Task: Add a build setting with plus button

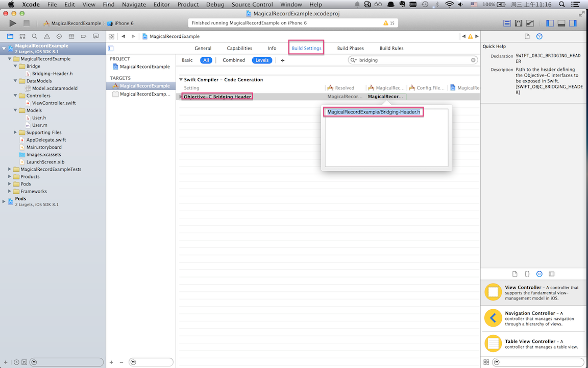Action: click(x=283, y=60)
